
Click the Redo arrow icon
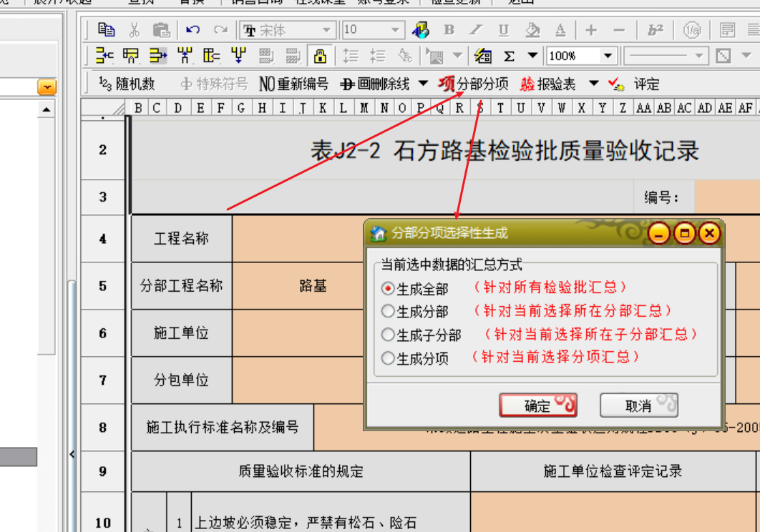tap(220, 30)
